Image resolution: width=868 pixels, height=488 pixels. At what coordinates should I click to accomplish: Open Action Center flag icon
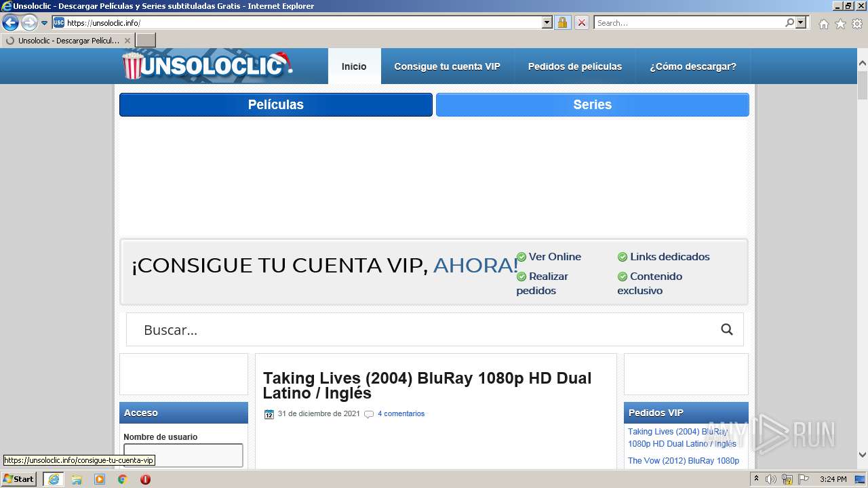(x=804, y=479)
